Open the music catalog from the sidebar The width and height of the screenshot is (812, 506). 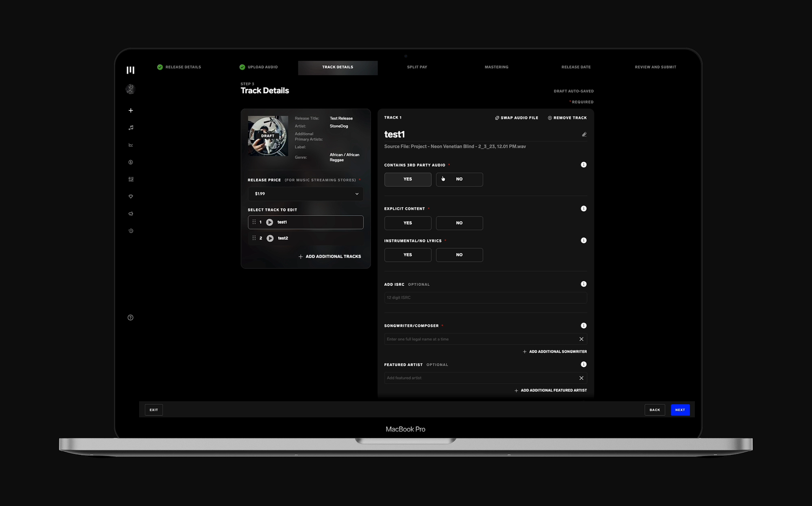point(131,128)
